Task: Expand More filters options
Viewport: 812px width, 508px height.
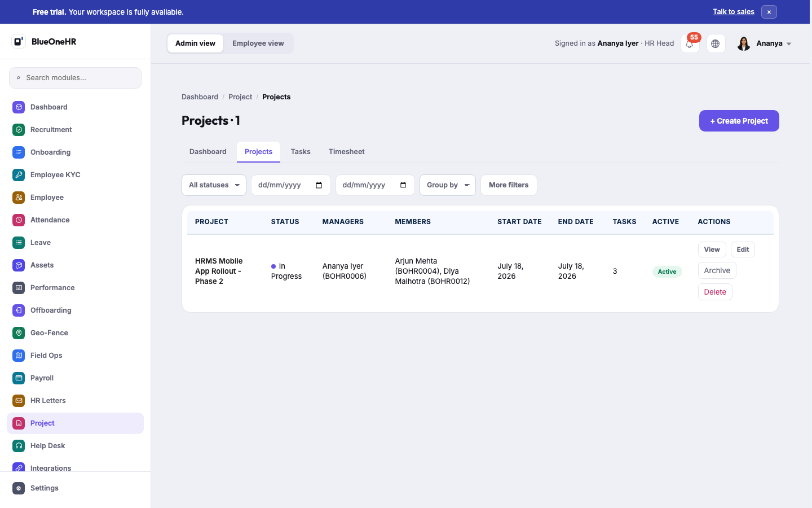Action: [509, 185]
